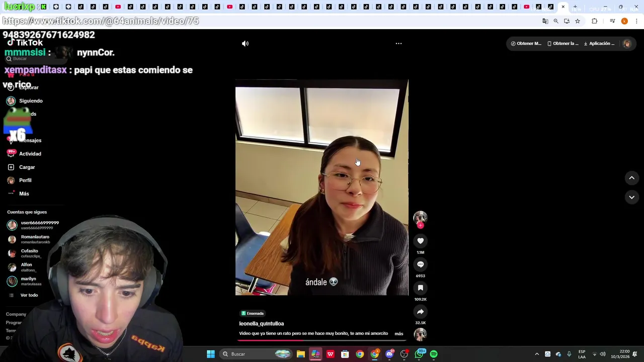The height and width of the screenshot is (362, 644).
Task: Open Windows notifications bell icon
Action: (635, 354)
